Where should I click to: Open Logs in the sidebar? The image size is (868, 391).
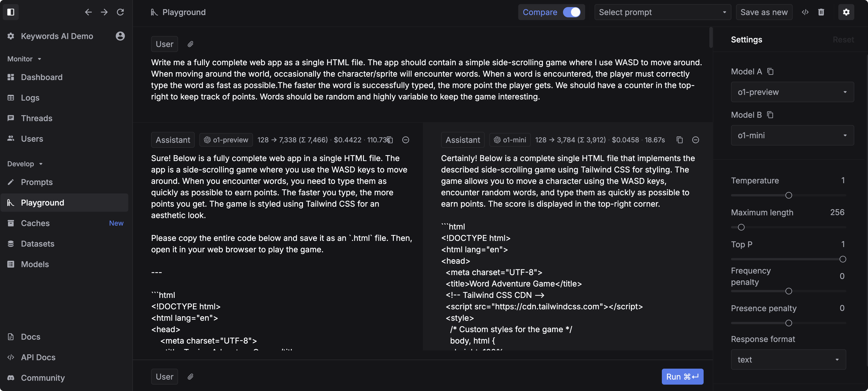30,98
